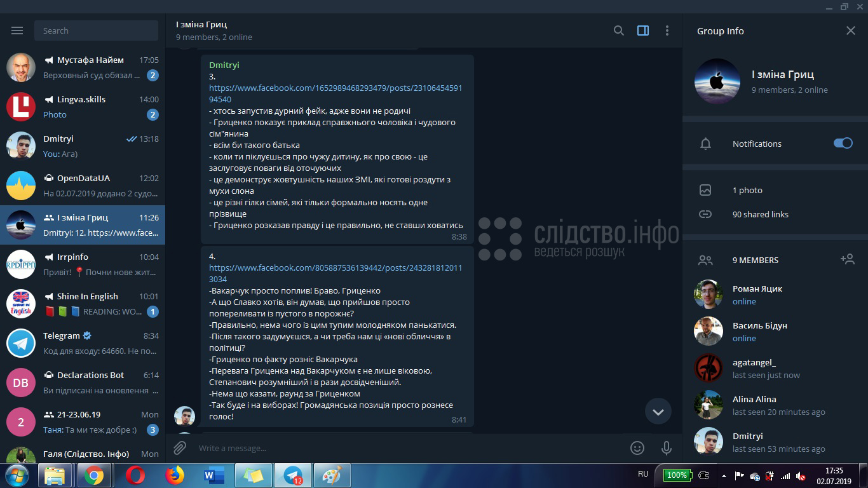
Task: Click sender name Dmitryi in message 3
Action: (x=224, y=65)
